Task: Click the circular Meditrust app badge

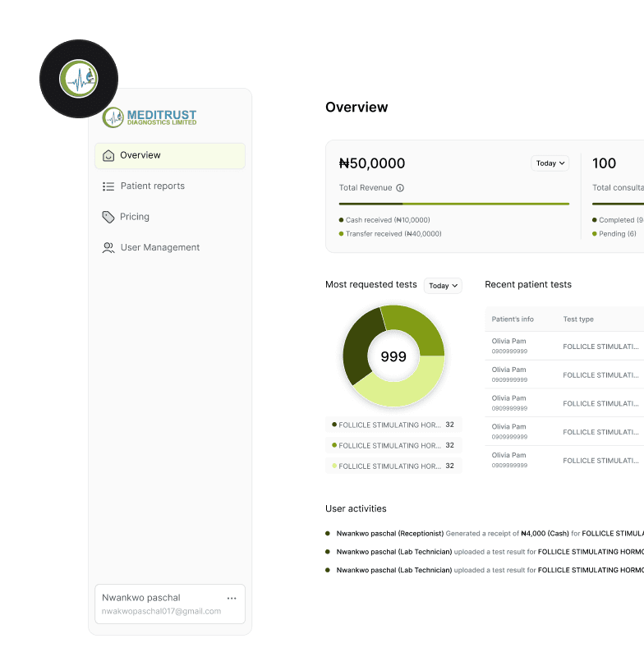Action: point(79,79)
